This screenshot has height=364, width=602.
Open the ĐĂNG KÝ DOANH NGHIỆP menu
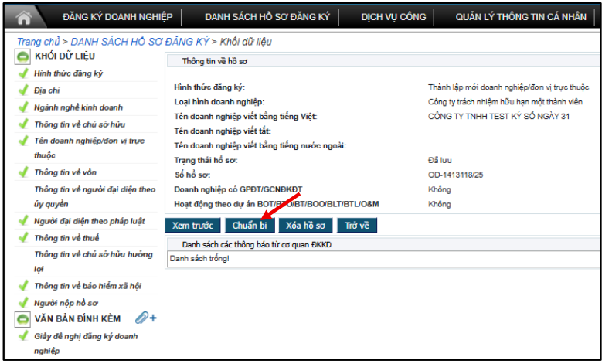point(117,17)
